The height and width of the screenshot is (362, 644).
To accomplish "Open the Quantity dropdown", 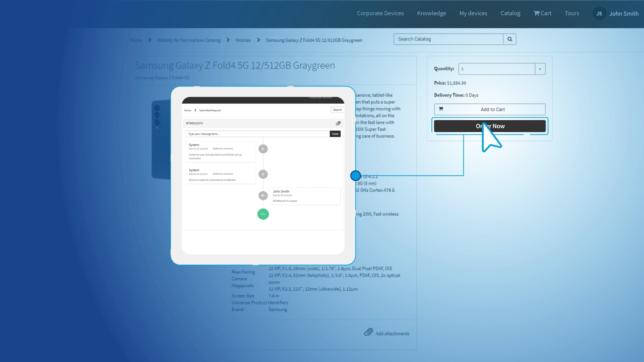I will (x=502, y=69).
